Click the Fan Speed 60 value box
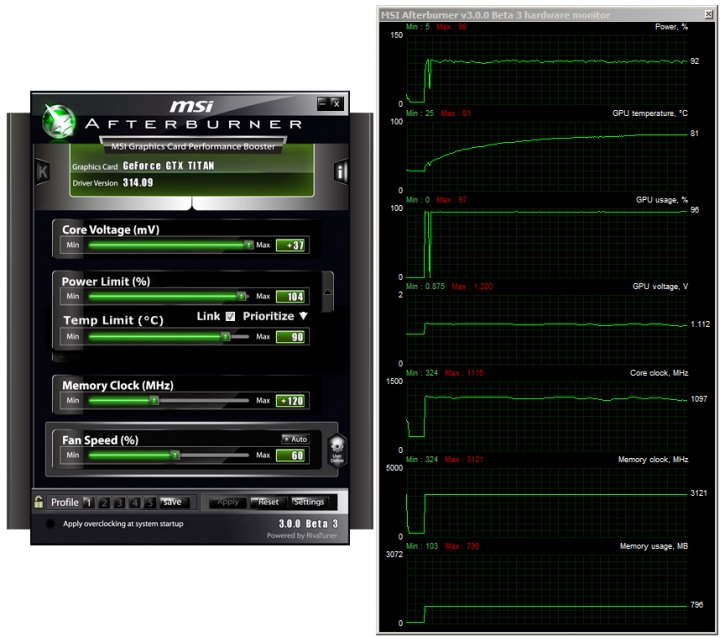The image size is (725, 637). [290, 456]
